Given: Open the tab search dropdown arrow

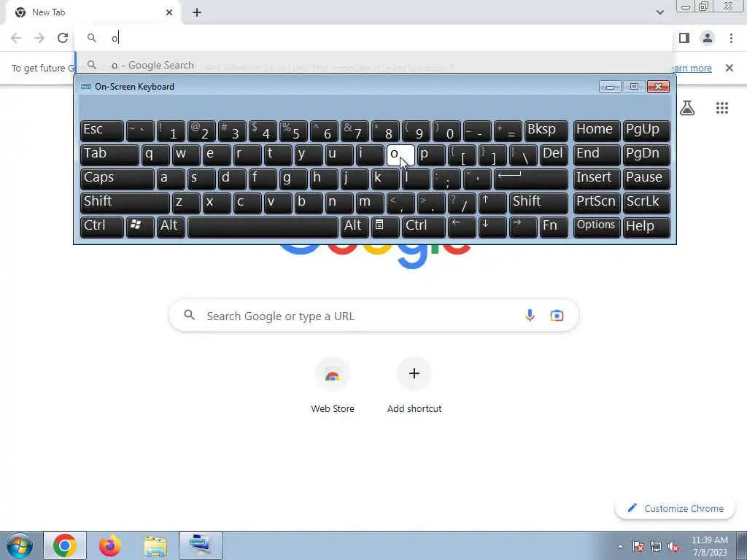Looking at the screenshot, I should coord(659,12).
